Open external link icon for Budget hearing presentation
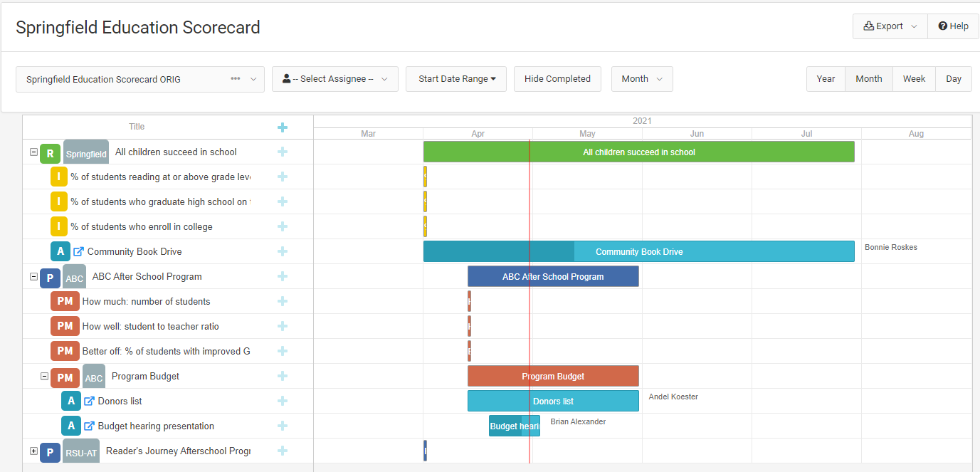 [x=90, y=426]
